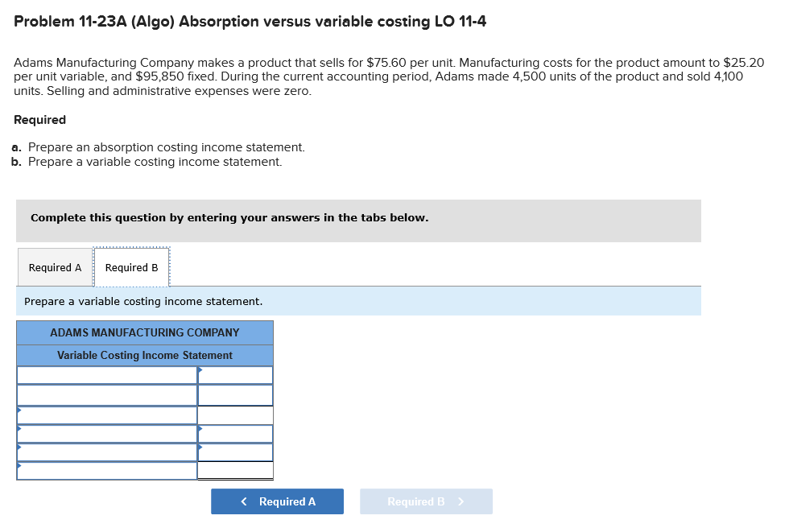Click the right chevron on the Required B button
789x532 pixels.
point(461,501)
